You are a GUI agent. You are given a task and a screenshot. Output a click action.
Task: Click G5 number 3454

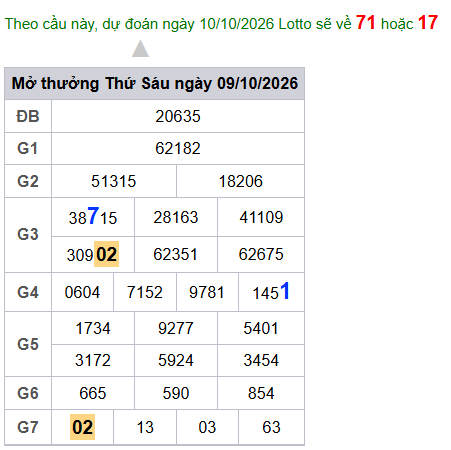pyautogui.click(x=261, y=360)
